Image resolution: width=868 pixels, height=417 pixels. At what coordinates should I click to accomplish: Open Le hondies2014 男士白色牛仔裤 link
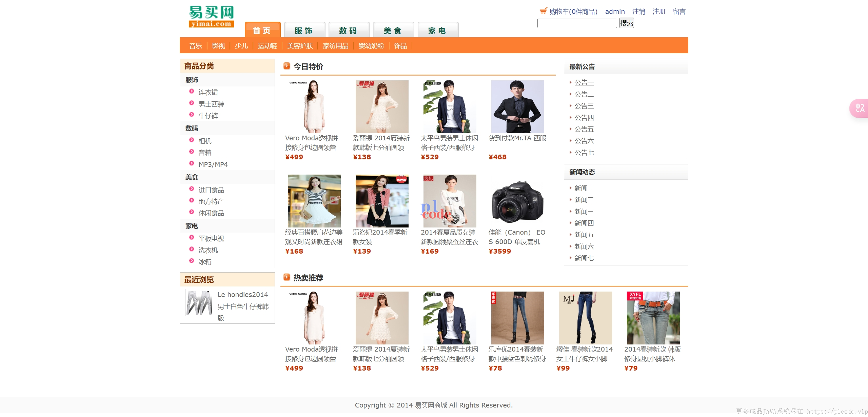click(243, 306)
